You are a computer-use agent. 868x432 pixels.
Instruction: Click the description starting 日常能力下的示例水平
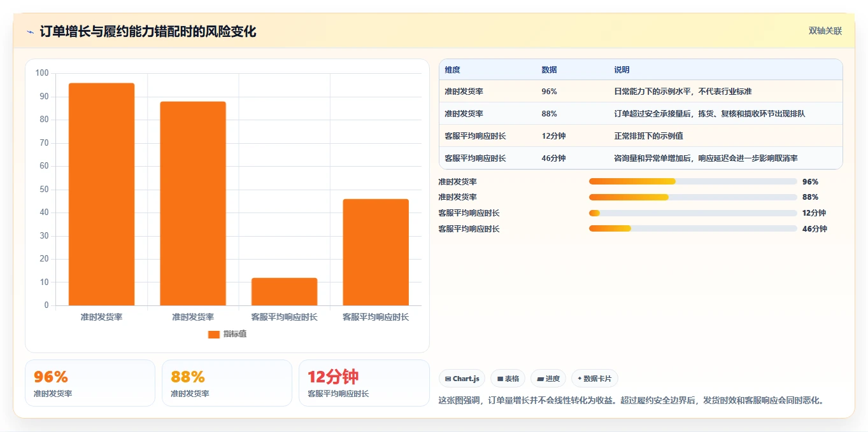(x=683, y=92)
